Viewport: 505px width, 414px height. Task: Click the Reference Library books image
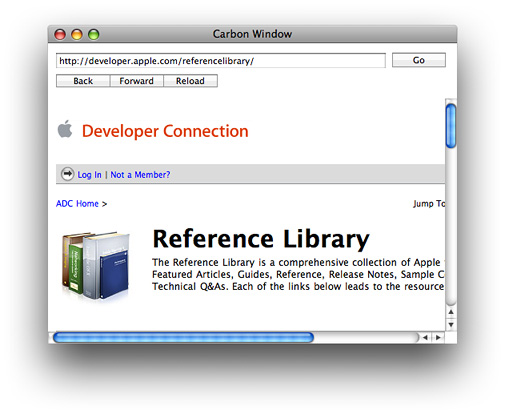click(96, 266)
